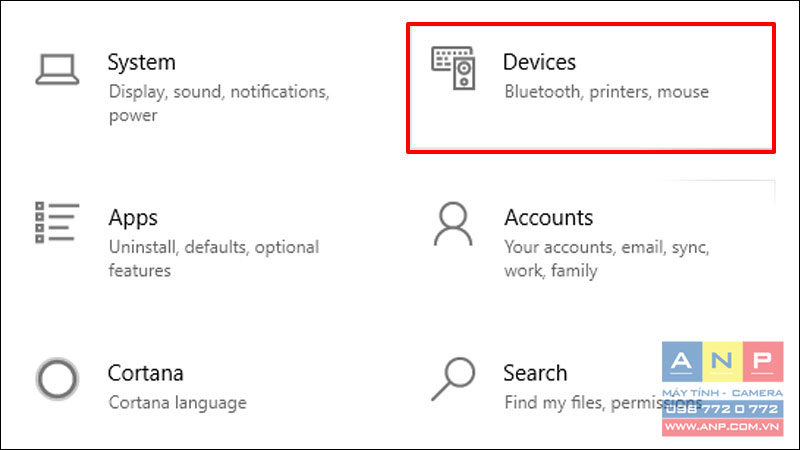Open the Search settings title

535,373
